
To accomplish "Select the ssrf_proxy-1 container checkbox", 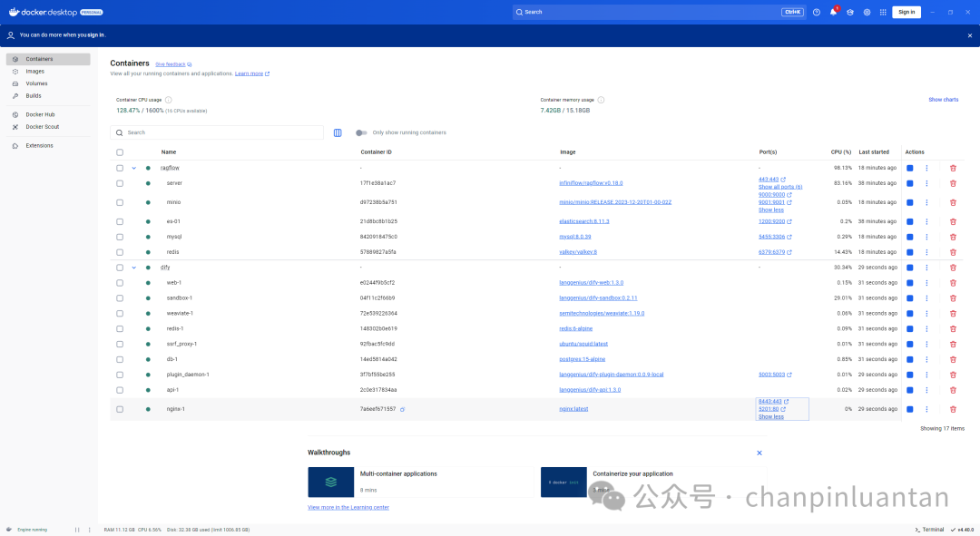I will point(120,345).
